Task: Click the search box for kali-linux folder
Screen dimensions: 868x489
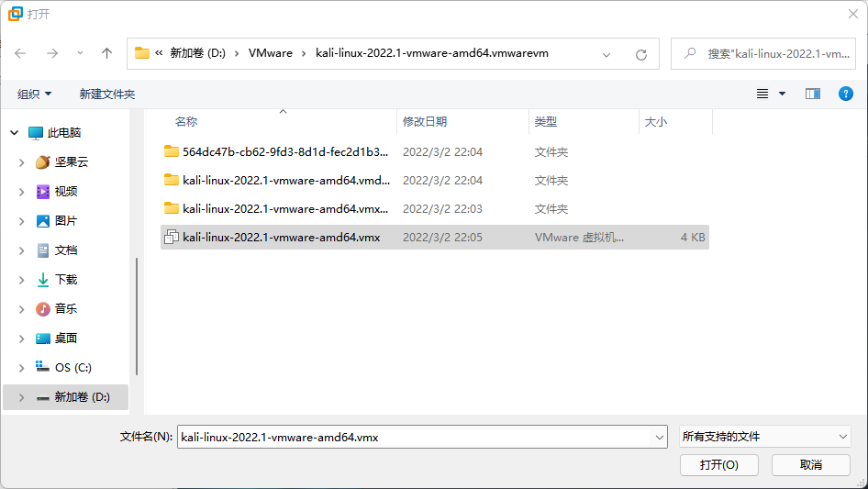Action: click(763, 54)
